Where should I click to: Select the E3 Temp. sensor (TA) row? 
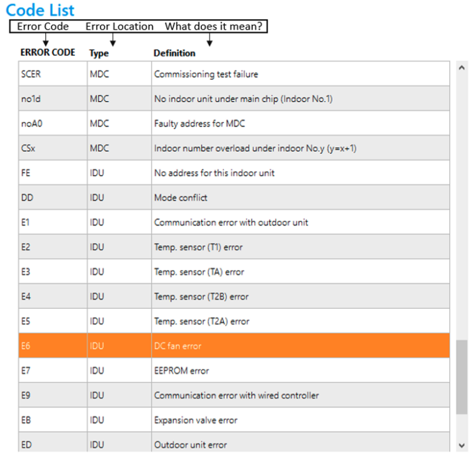coord(234,272)
